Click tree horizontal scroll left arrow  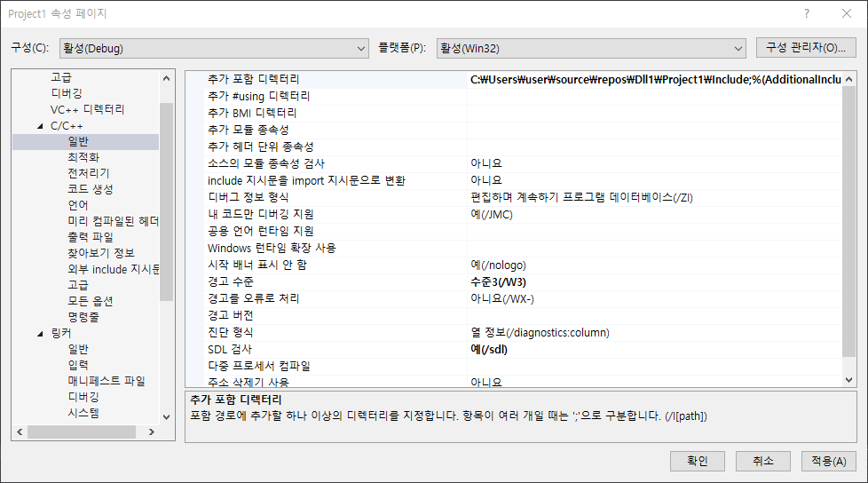tap(20, 432)
